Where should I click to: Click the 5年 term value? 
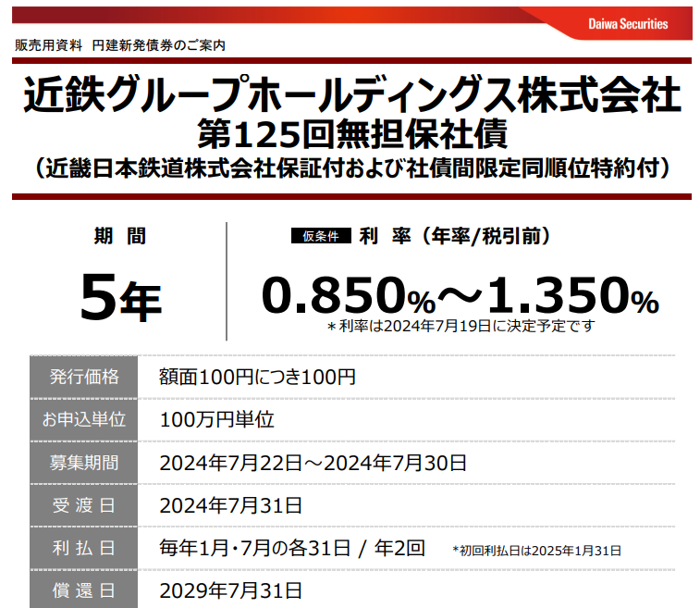120,297
